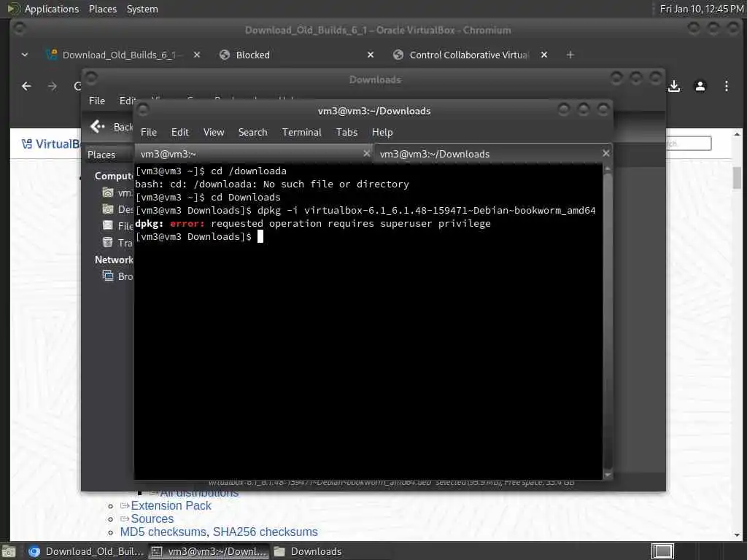
Task: Open Chromium profile icon
Action: 700,86
